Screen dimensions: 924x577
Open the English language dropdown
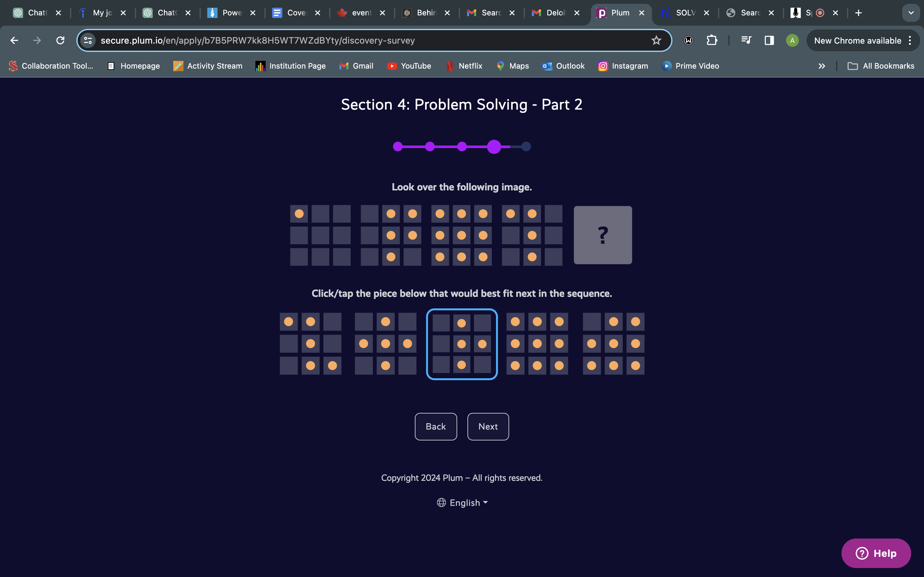click(462, 503)
